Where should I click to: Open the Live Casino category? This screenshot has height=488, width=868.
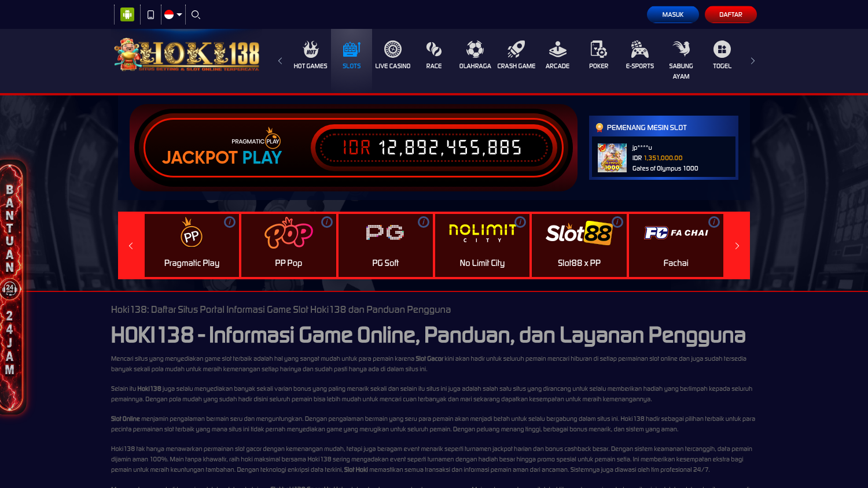click(393, 56)
